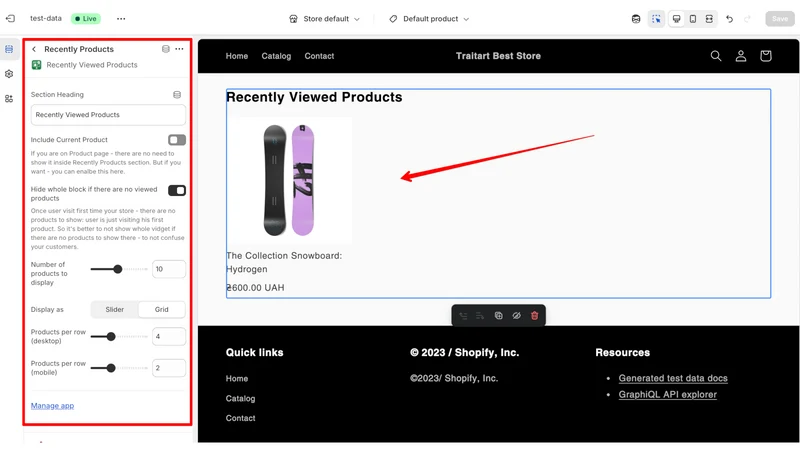The image size is (800, 450).
Task: Select Slider display option
Action: point(115,309)
